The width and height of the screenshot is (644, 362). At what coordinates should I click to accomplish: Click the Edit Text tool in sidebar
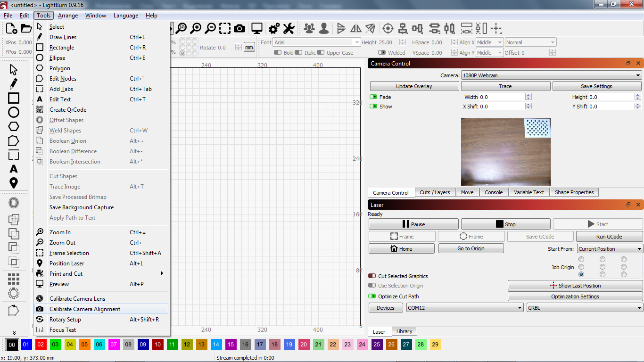coord(14,169)
